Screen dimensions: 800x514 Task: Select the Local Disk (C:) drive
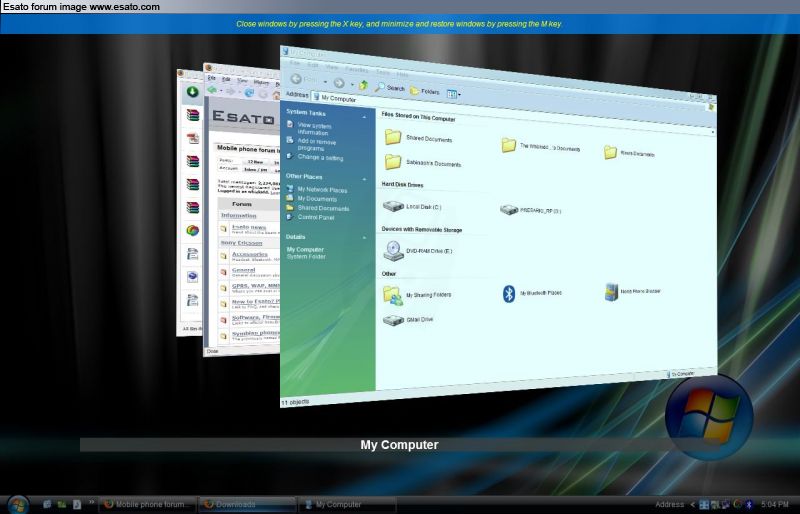coord(412,206)
